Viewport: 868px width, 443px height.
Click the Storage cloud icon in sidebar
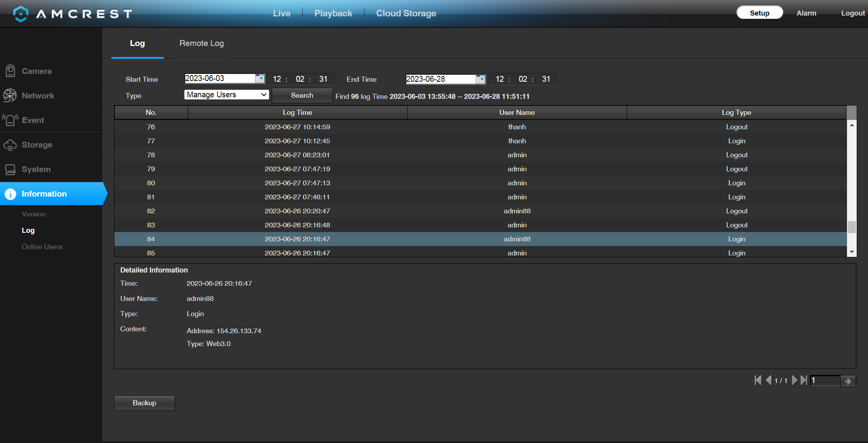pyautogui.click(x=10, y=145)
